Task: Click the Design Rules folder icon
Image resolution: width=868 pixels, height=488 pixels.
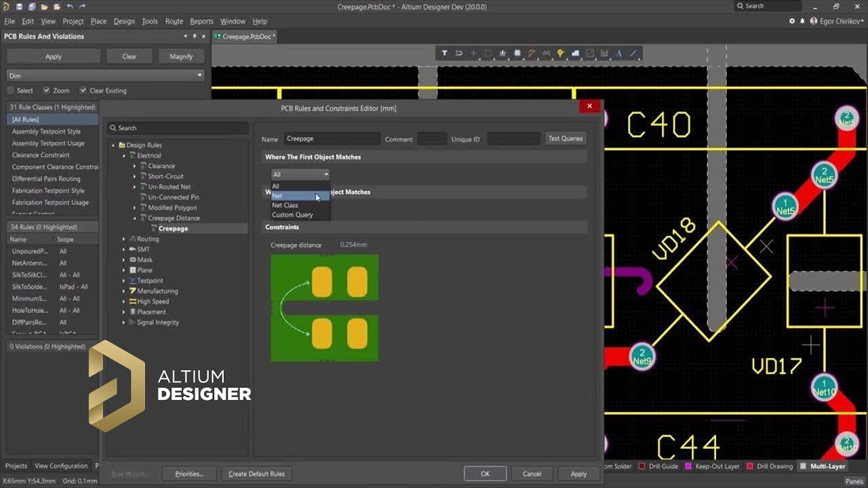Action: pos(122,145)
